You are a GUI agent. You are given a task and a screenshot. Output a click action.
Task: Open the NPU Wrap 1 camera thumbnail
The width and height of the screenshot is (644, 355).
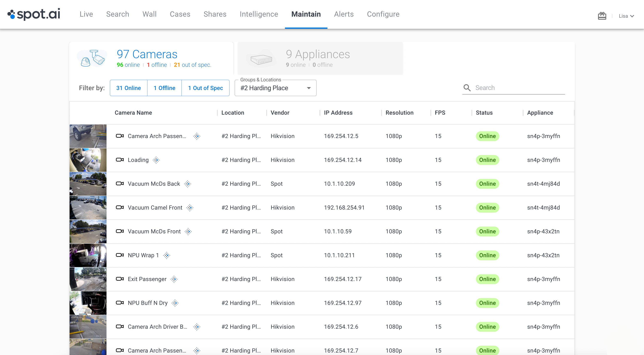[x=88, y=255]
